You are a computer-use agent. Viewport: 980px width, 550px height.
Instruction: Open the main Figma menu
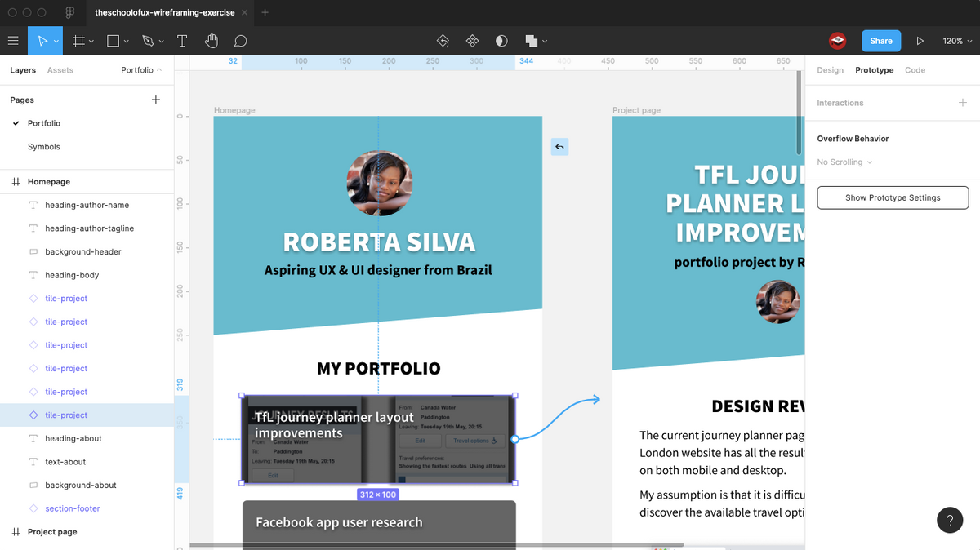[13, 41]
